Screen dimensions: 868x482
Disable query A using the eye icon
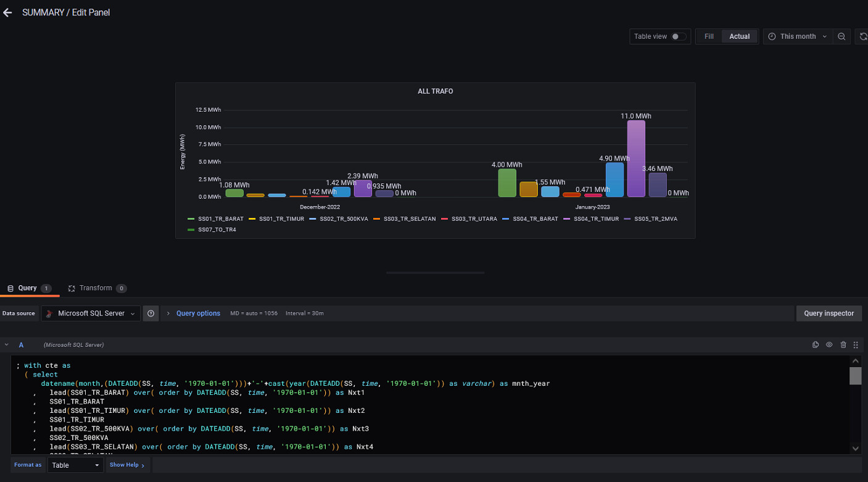tap(829, 345)
